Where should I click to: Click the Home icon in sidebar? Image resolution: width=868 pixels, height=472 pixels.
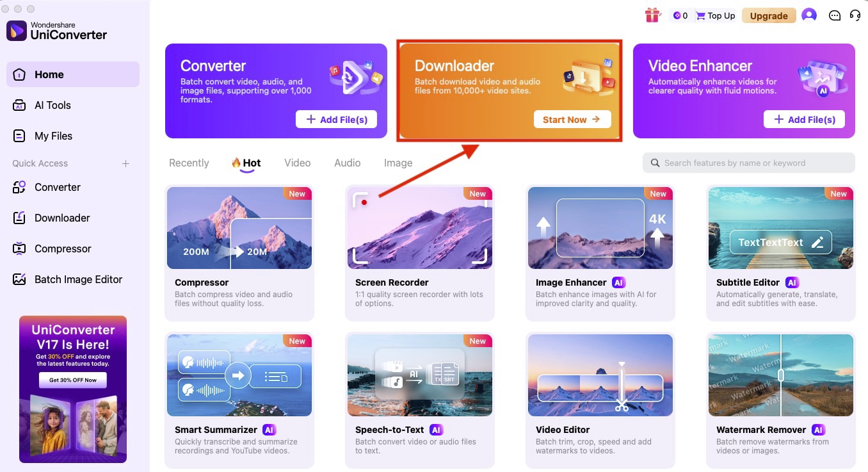pyautogui.click(x=19, y=74)
